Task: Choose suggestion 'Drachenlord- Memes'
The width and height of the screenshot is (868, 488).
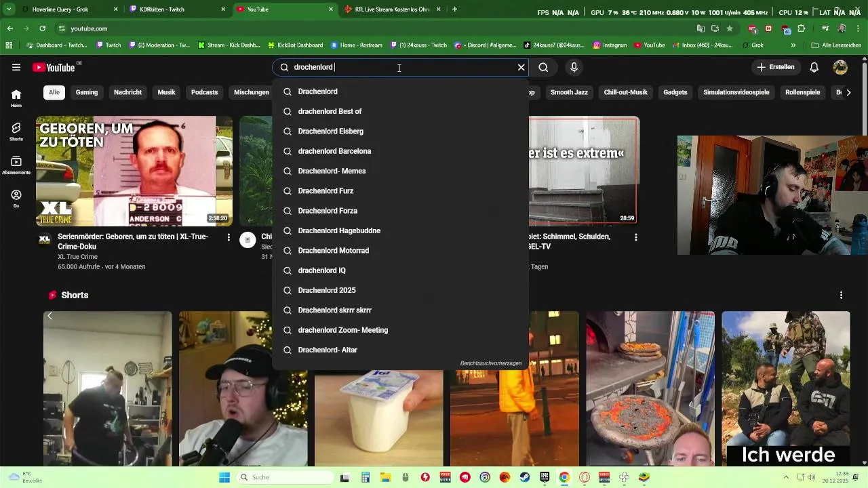Action: coord(400,171)
